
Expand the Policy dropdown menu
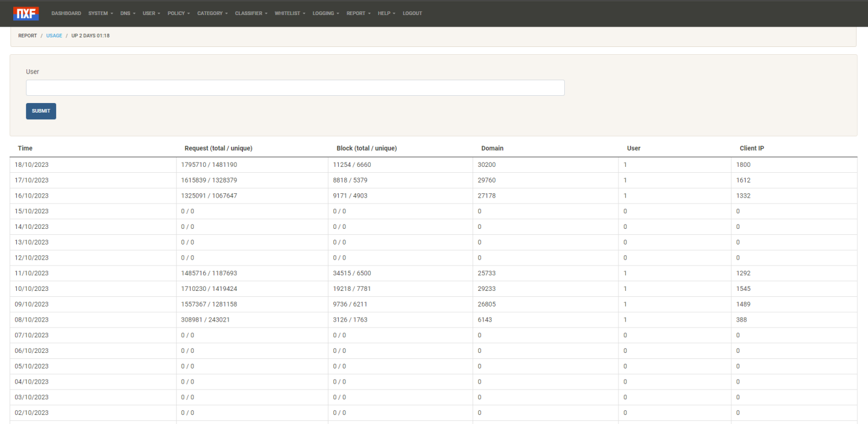[x=178, y=13]
